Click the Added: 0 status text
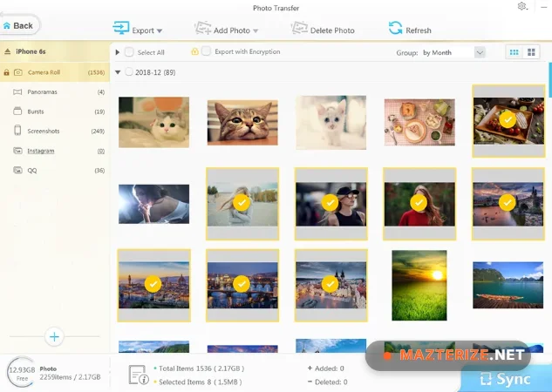 [329, 368]
